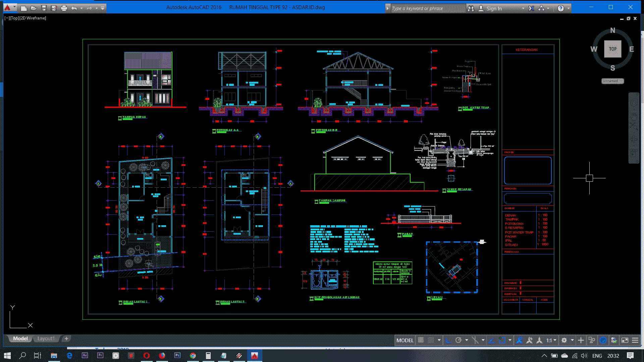Click the Model tab
Screen dimensions: 644x362
pyautogui.click(x=20, y=338)
